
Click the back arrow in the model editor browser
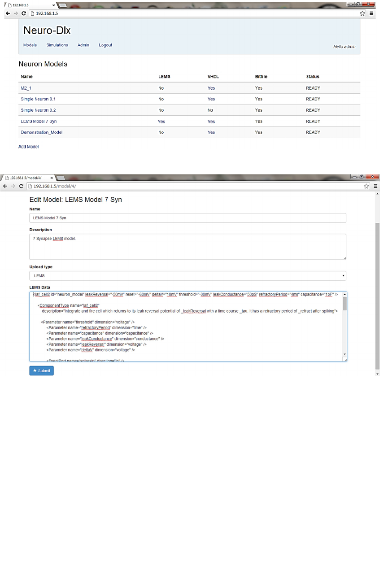coord(5,186)
